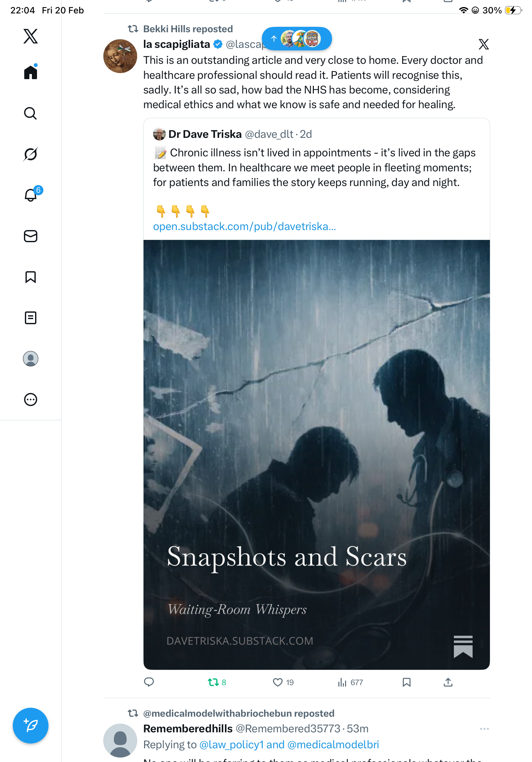Open Grok icon in sidebar
Screen dimensions: 532x762
(31, 154)
